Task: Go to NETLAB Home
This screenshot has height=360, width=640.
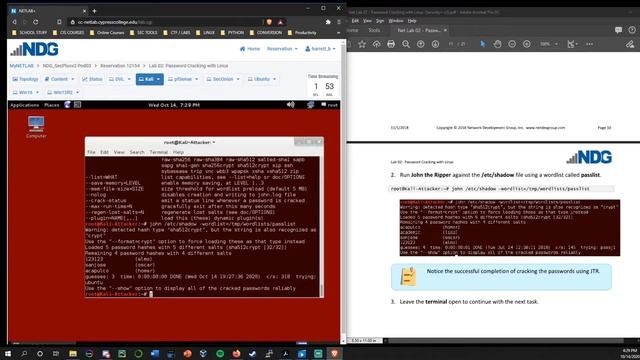Action: 250,49
